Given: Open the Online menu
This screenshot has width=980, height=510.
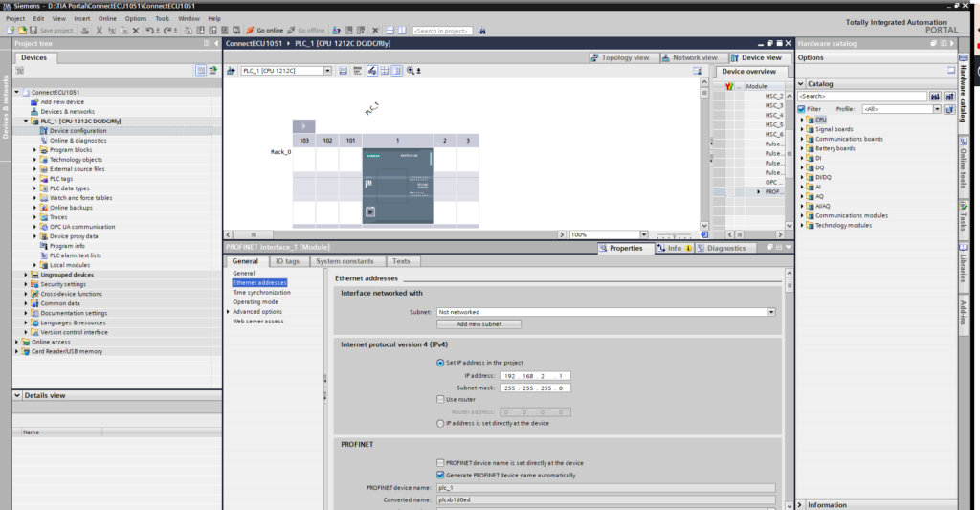Looking at the screenshot, I should [x=107, y=19].
